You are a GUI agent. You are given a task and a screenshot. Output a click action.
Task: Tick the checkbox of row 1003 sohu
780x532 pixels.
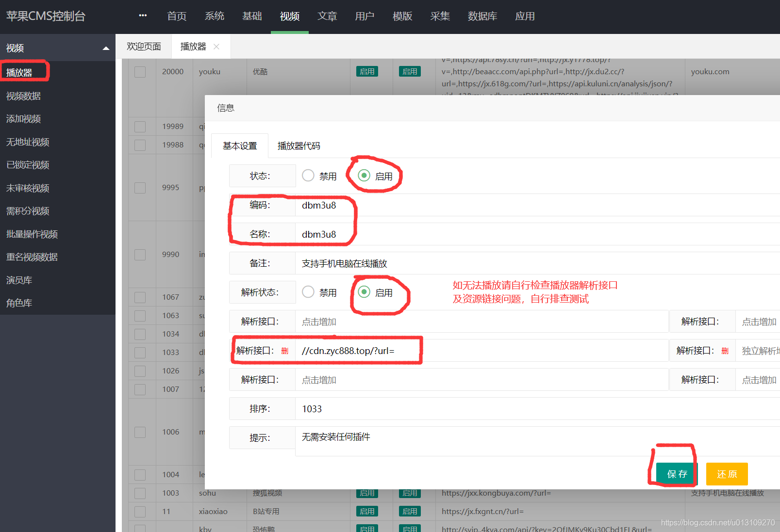click(x=140, y=493)
